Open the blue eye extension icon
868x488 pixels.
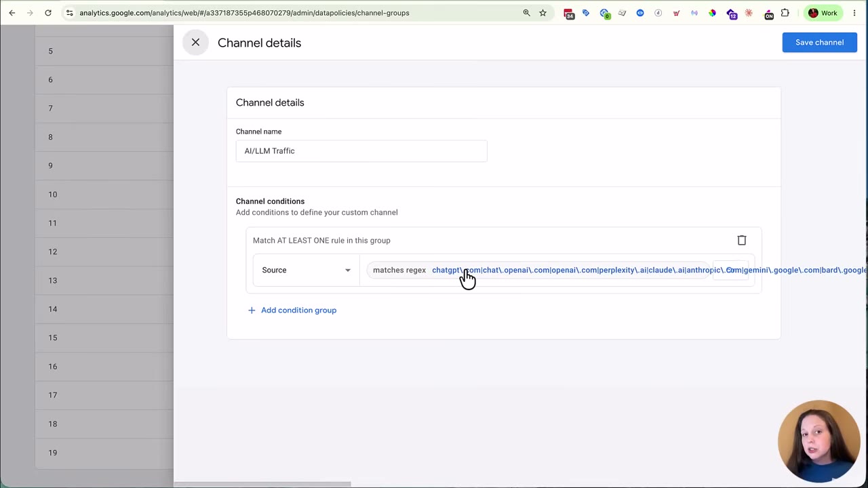[x=640, y=13]
